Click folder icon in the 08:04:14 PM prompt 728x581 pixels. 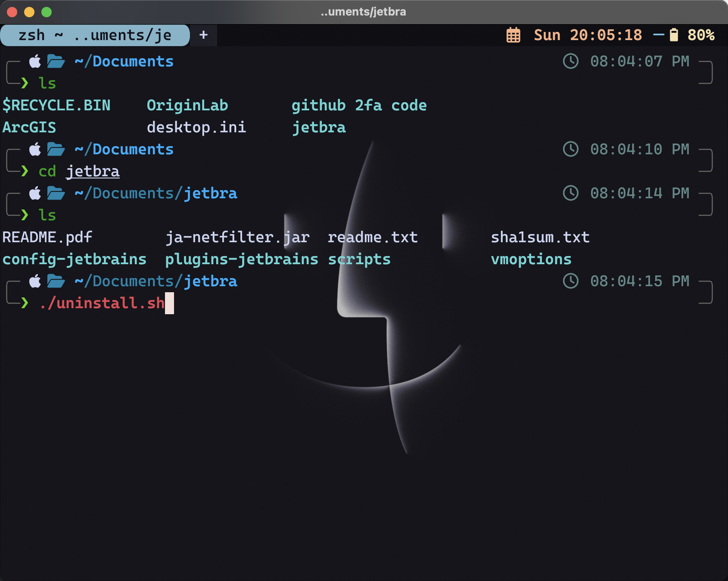tap(56, 193)
